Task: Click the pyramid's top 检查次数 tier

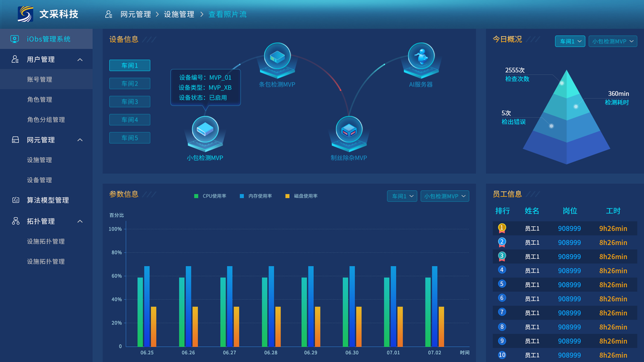Action: 567,85
